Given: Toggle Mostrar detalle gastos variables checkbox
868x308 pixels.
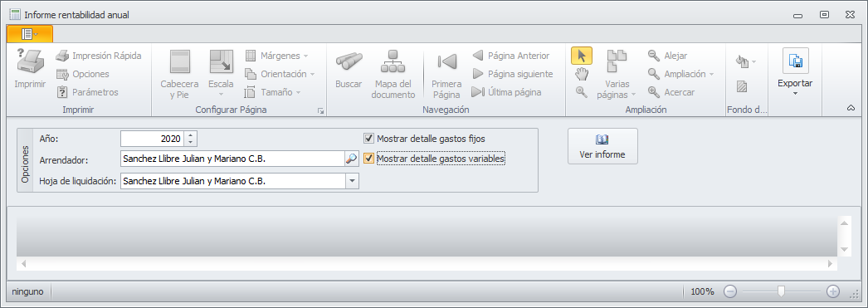Looking at the screenshot, I should coord(368,159).
